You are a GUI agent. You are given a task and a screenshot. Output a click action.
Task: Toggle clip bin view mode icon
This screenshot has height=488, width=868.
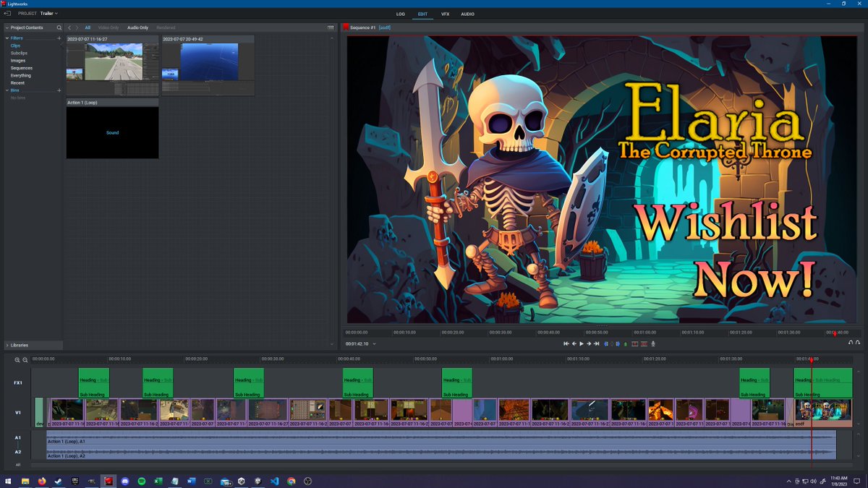331,27
